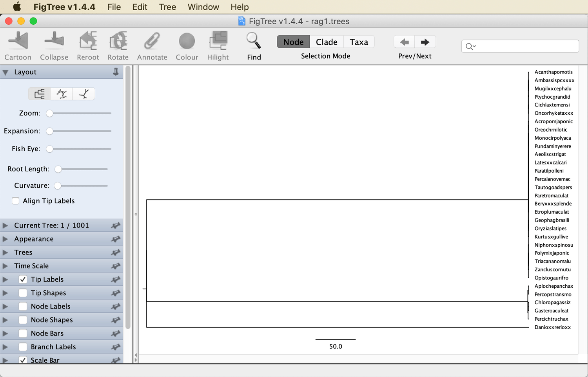The image size is (588, 377).
Task: Click the Expansion slider handle
Action: coord(49,131)
